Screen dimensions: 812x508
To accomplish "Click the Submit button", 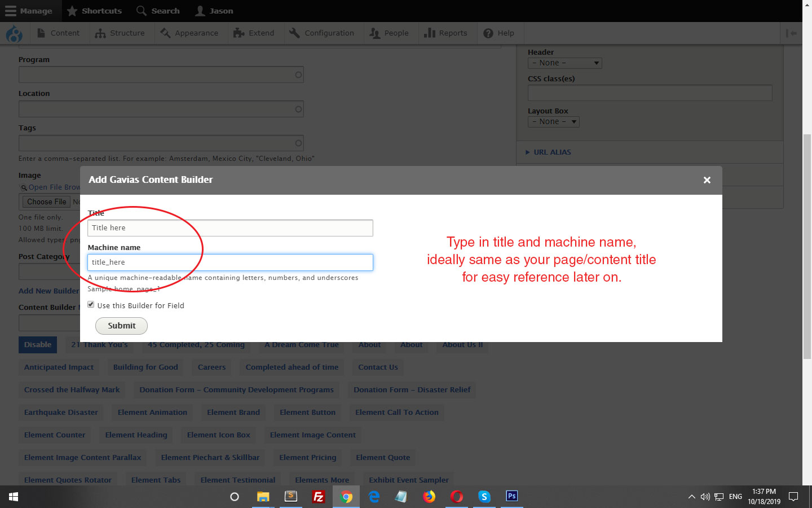I will [121, 326].
